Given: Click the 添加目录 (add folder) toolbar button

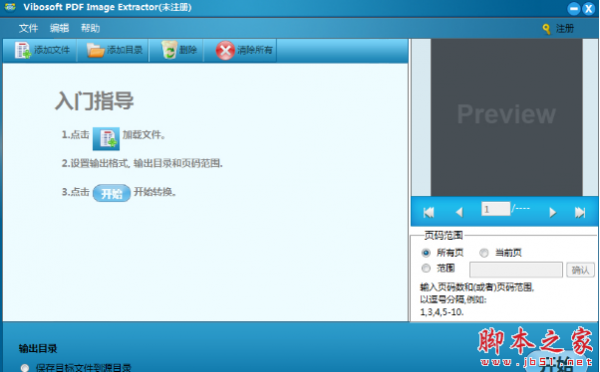Looking at the screenshot, I should (x=115, y=50).
